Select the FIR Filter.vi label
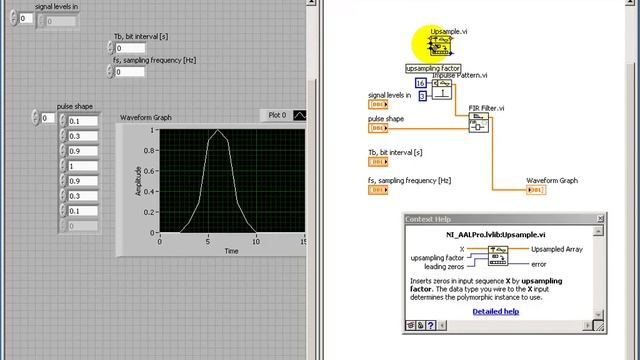The image size is (640, 360). pos(486,108)
